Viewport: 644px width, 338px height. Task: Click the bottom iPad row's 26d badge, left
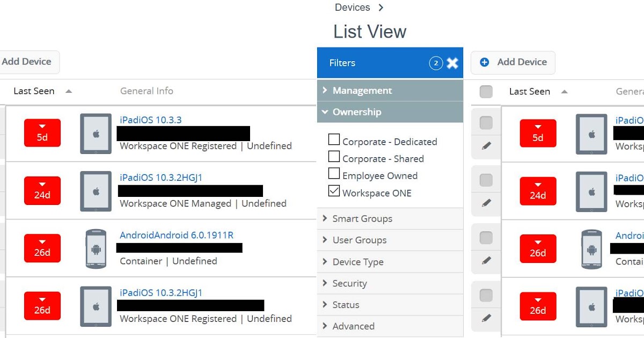pos(42,306)
